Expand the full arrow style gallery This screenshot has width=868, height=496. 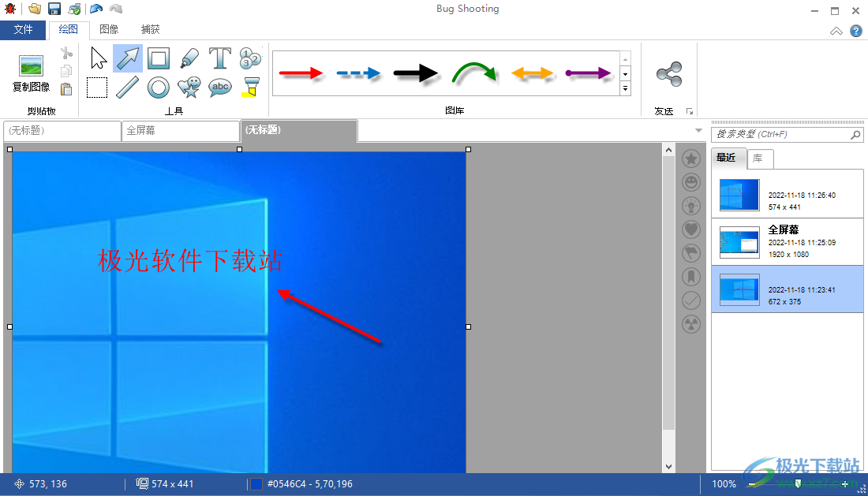coord(625,88)
